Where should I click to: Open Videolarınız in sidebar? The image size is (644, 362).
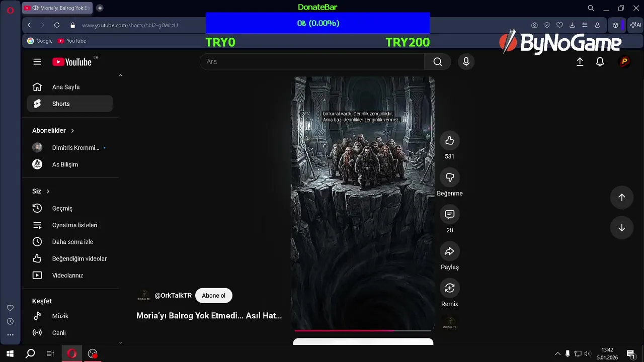[70, 276]
